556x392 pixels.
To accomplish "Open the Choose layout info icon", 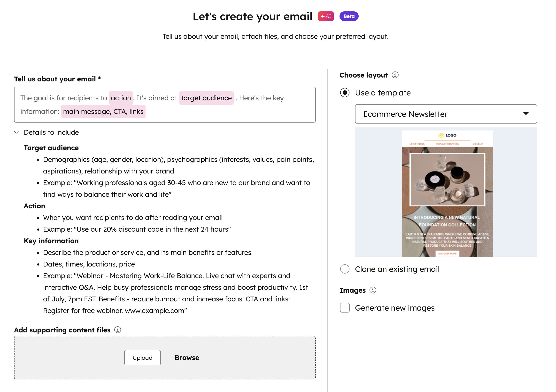I will [395, 75].
